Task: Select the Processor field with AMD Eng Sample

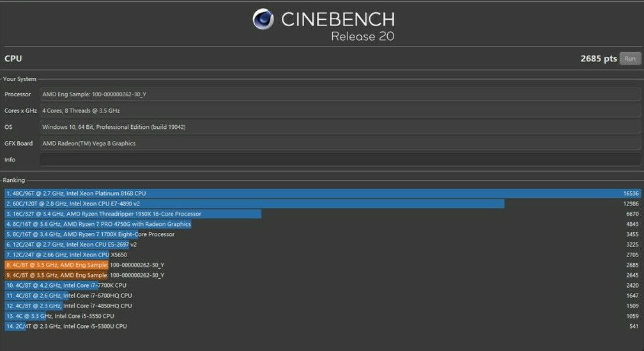Action: click(340, 94)
